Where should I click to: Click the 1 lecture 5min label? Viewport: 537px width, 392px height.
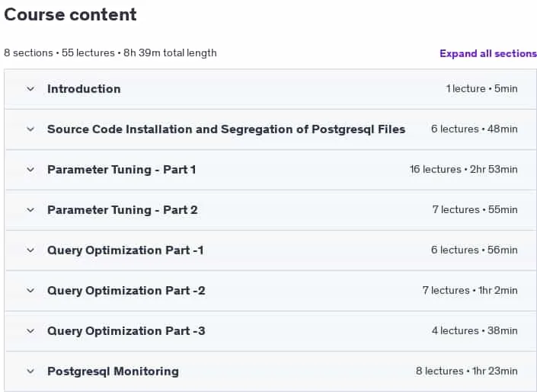point(481,88)
